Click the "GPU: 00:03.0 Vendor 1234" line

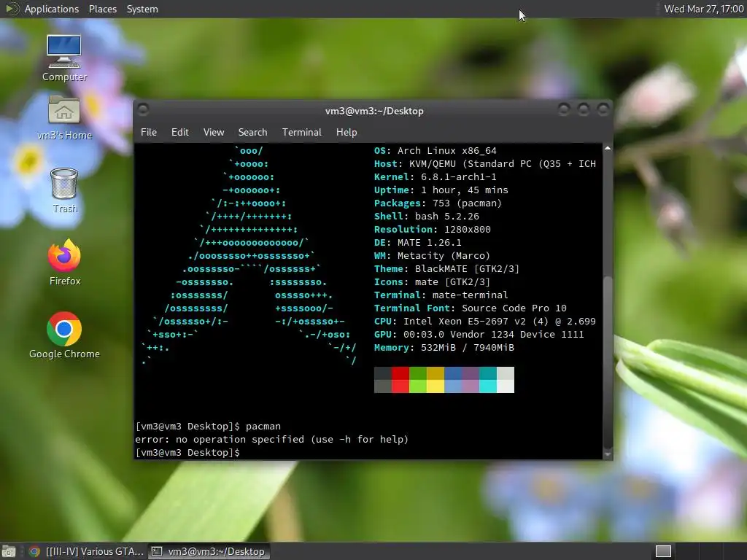click(x=479, y=334)
